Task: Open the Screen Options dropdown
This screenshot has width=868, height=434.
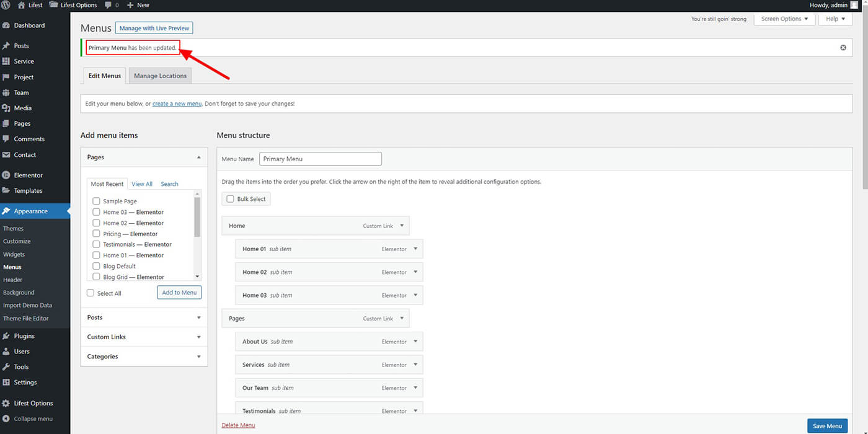Action: 784,19
